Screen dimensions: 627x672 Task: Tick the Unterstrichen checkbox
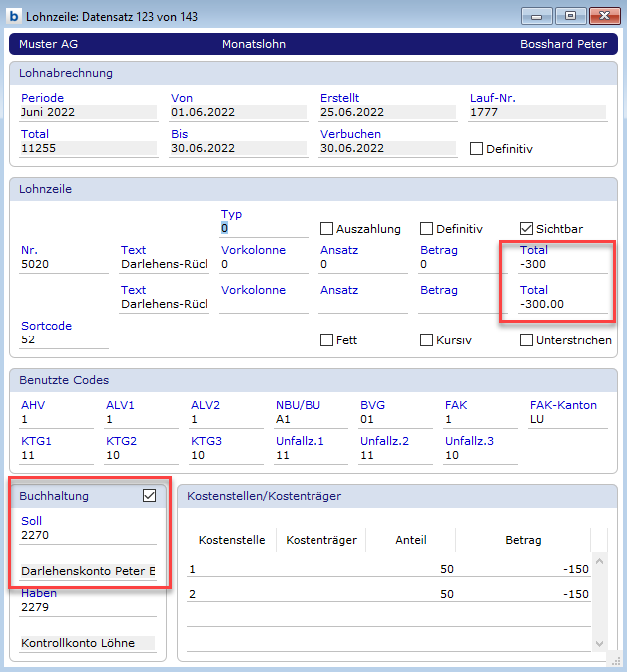click(x=527, y=340)
